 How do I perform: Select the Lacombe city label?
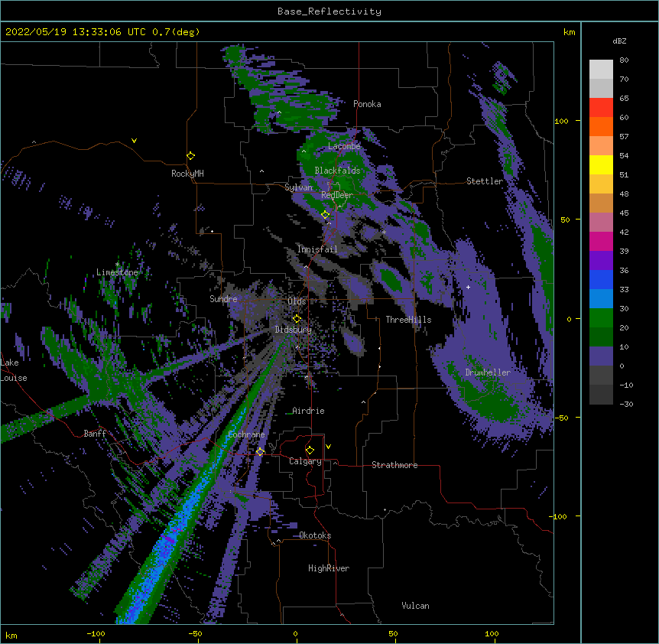point(344,146)
